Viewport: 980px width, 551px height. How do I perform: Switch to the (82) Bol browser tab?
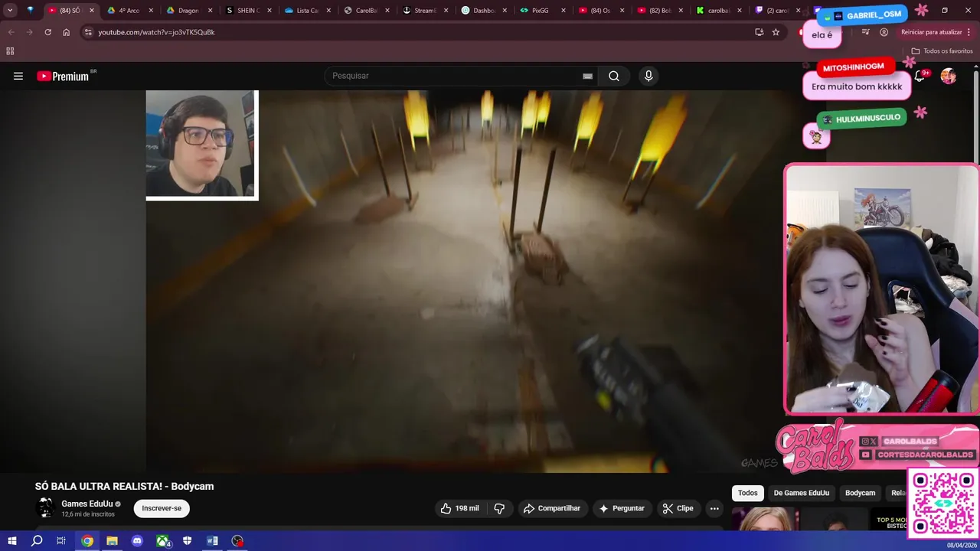click(x=660, y=11)
